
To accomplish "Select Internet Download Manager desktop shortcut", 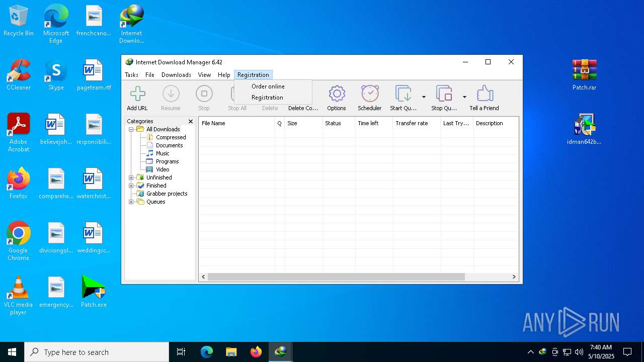I will pos(131,24).
